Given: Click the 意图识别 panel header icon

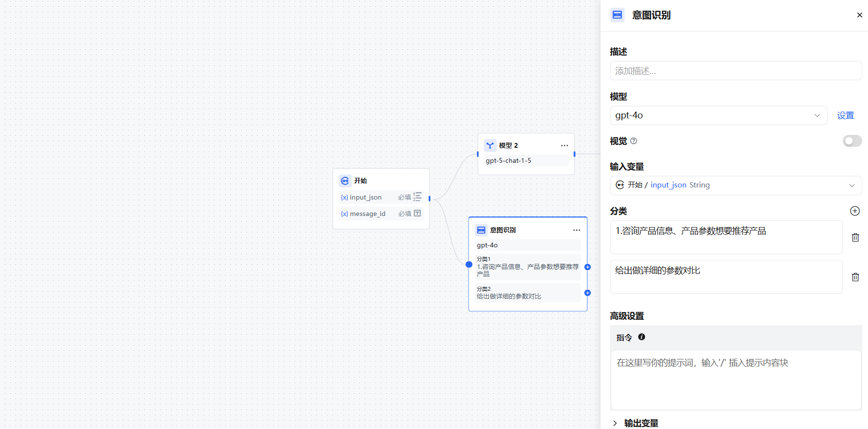Looking at the screenshot, I should 617,15.
